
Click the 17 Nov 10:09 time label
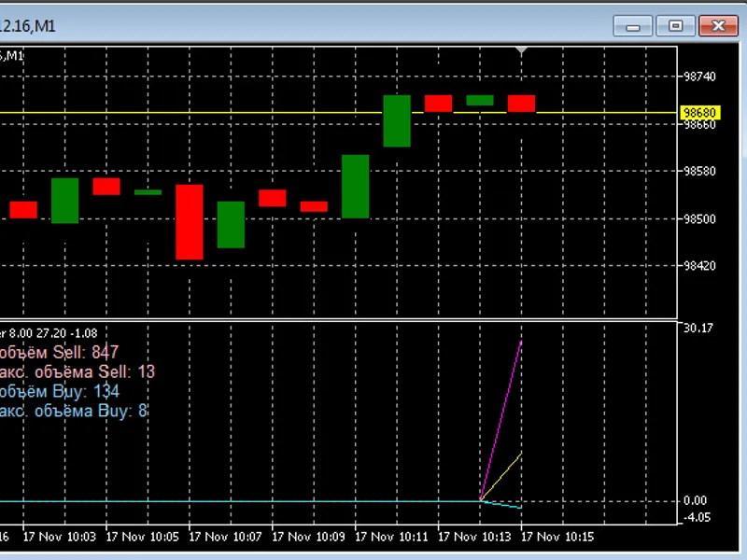308,538
